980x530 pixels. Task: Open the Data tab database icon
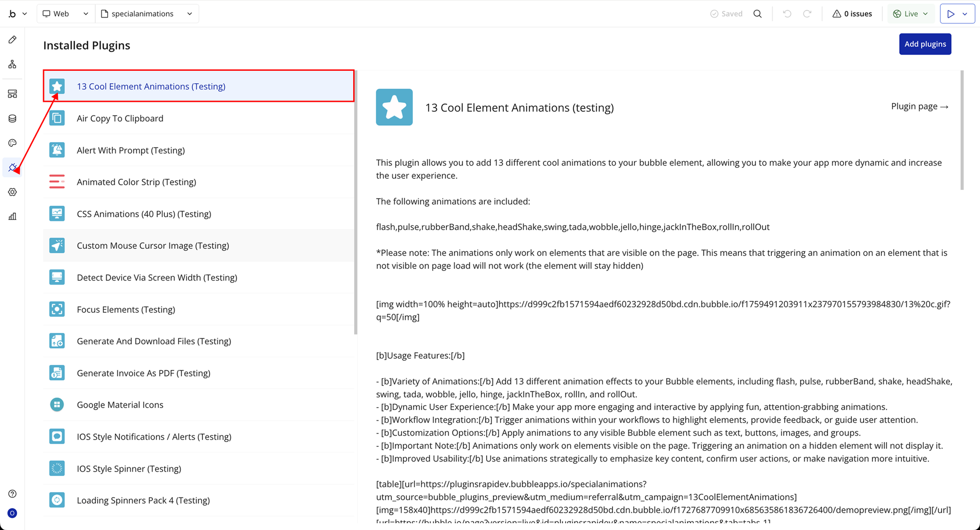(x=12, y=119)
